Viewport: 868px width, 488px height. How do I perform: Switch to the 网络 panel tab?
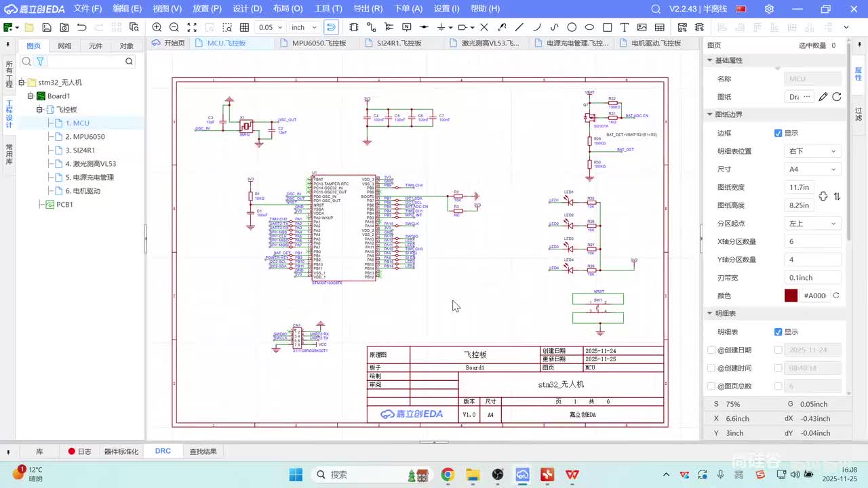(64, 46)
